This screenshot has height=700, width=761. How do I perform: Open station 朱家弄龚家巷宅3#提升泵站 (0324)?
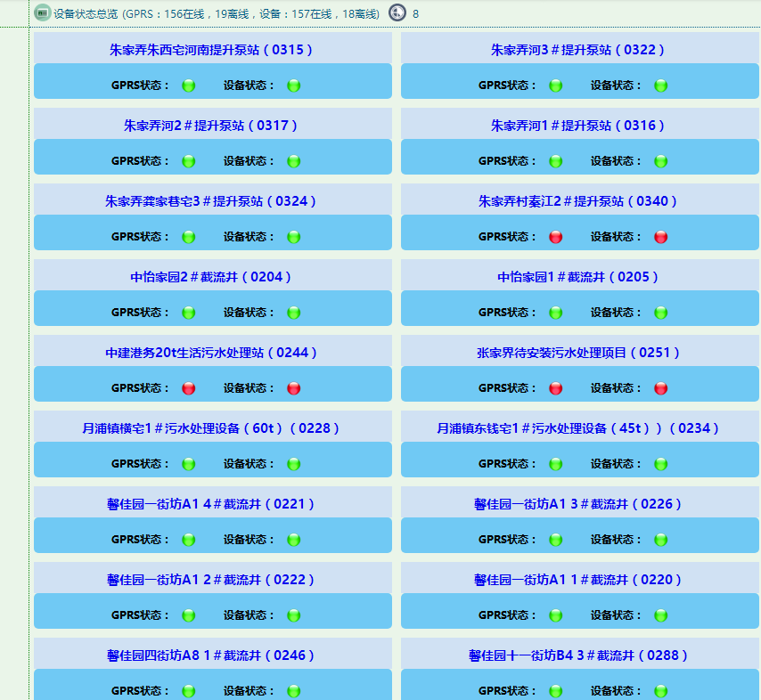point(210,201)
